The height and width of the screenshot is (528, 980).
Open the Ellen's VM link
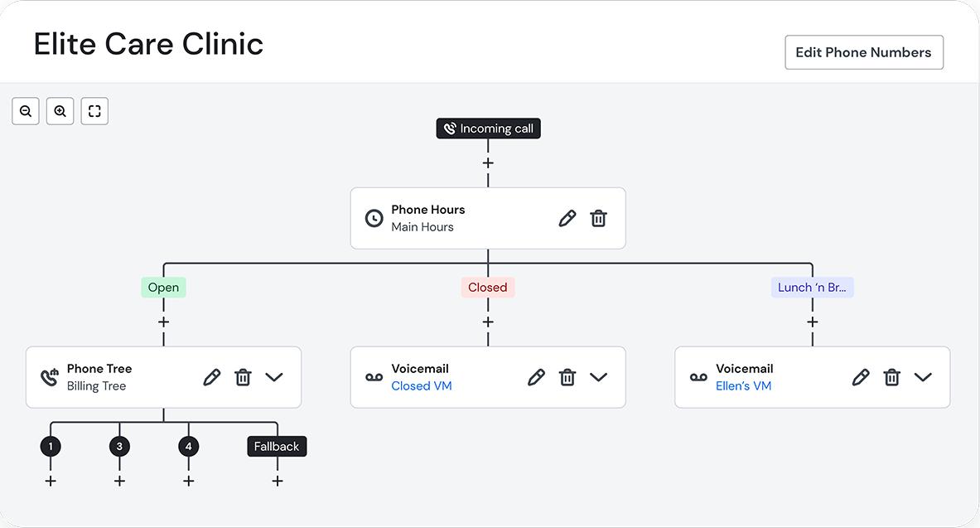(743, 386)
